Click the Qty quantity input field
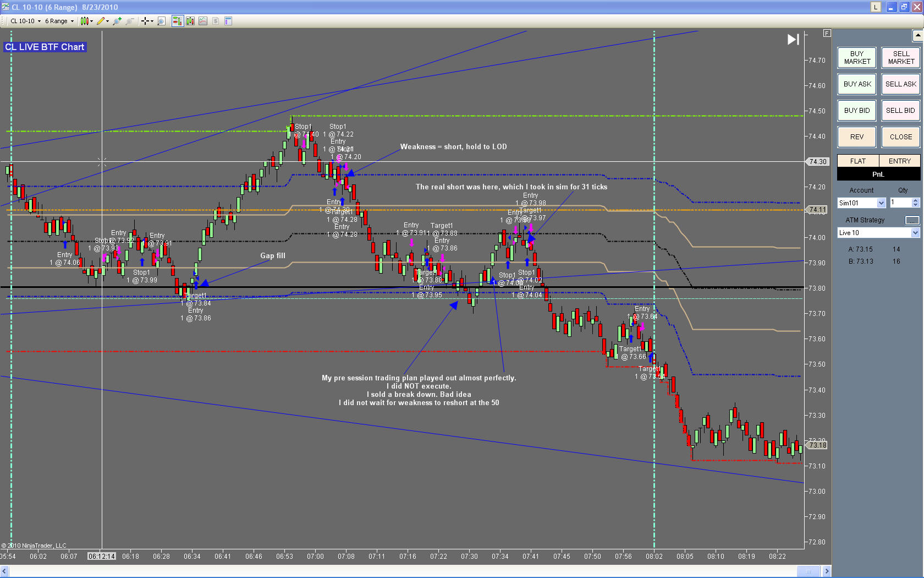The height and width of the screenshot is (578, 924). (900, 203)
